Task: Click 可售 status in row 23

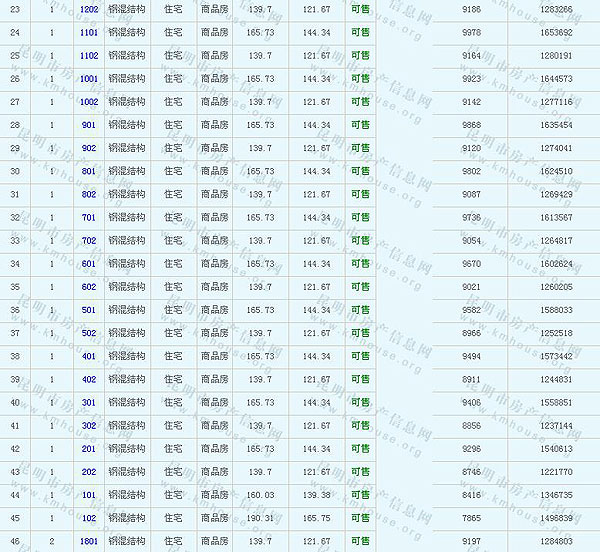Action: click(360, 9)
